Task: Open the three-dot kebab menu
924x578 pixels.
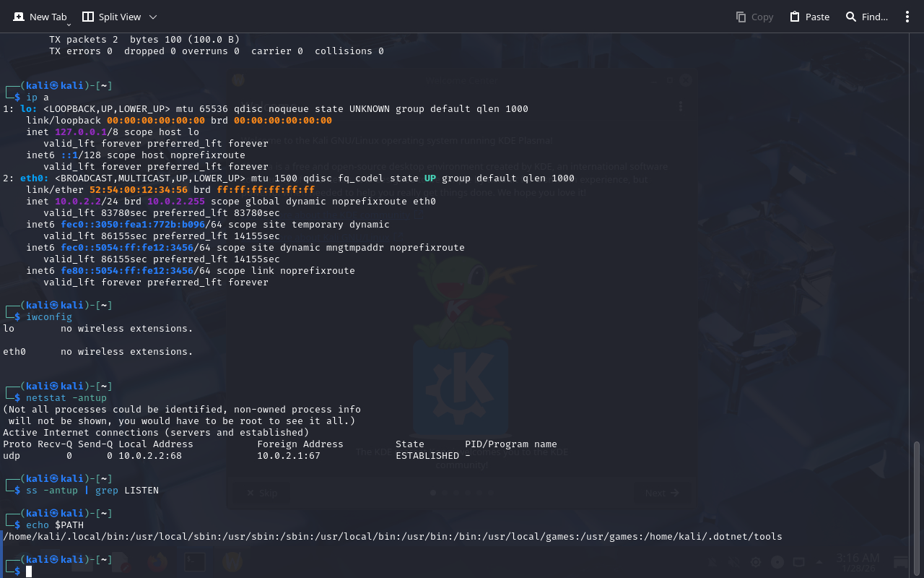Action: click(907, 17)
